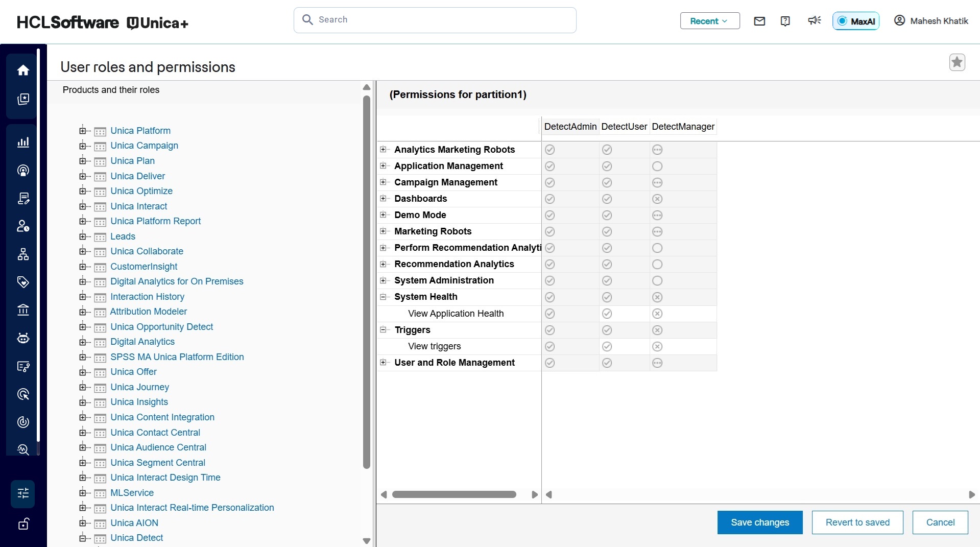Open the mail envelope icon
The width and height of the screenshot is (980, 547).
coord(759,21)
